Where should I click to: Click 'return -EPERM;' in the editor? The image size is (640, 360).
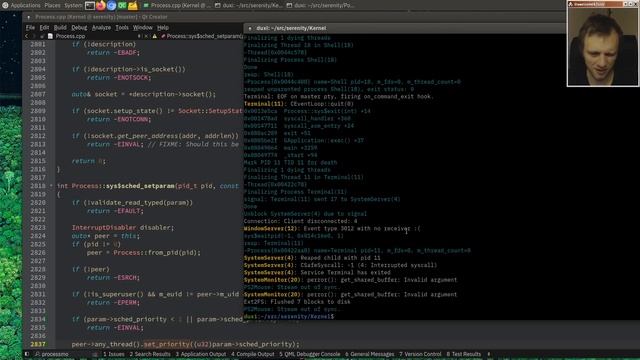tap(113, 302)
